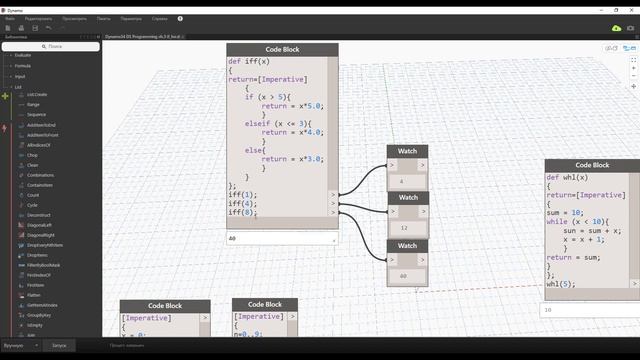The height and width of the screenshot is (360, 640).
Task: Click the Zoom out minus button
Action: tap(633, 76)
